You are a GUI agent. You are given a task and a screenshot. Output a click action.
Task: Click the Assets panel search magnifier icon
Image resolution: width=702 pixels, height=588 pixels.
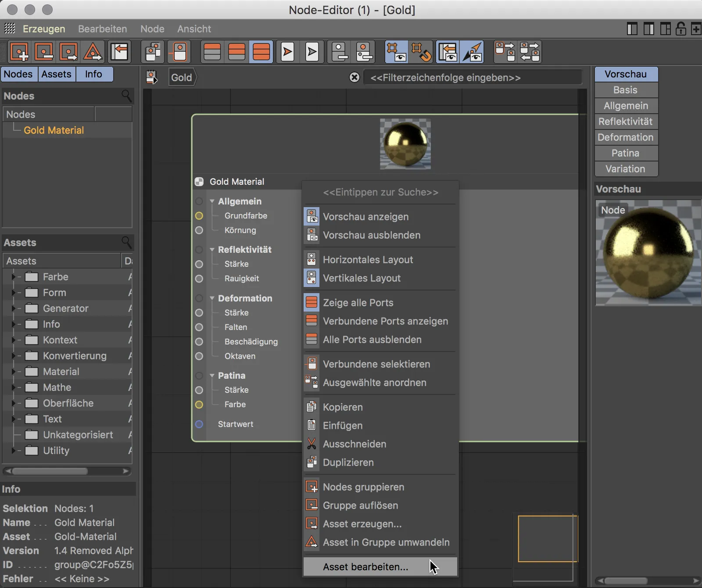pos(126,242)
